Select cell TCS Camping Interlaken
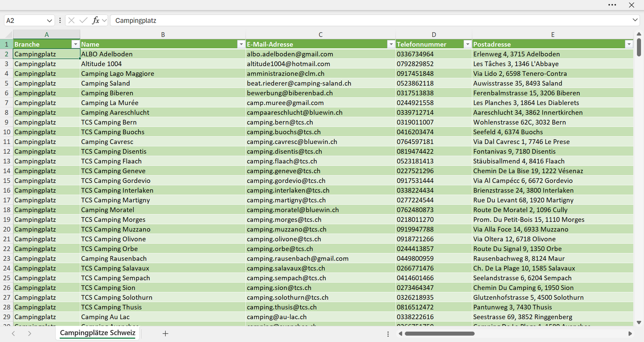 [x=163, y=190]
